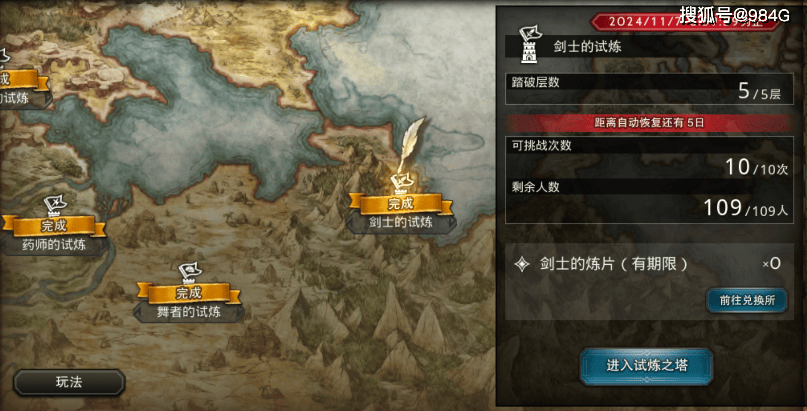Click the 踏破层数 5/5层 progress row
This screenshot has width=807, height=411.
click(x=649, y=89)
